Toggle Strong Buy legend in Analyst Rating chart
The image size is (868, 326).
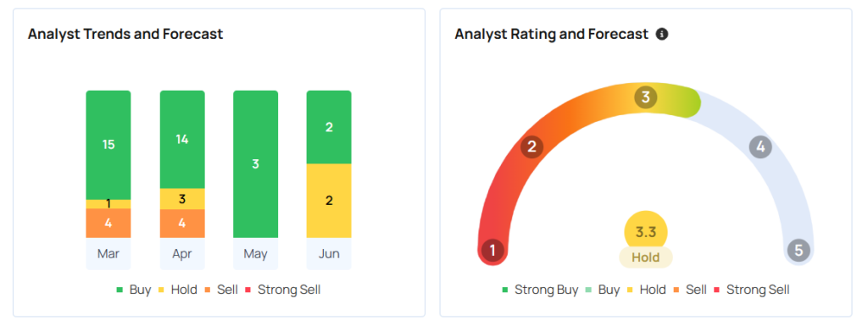(x=540, y=290)
